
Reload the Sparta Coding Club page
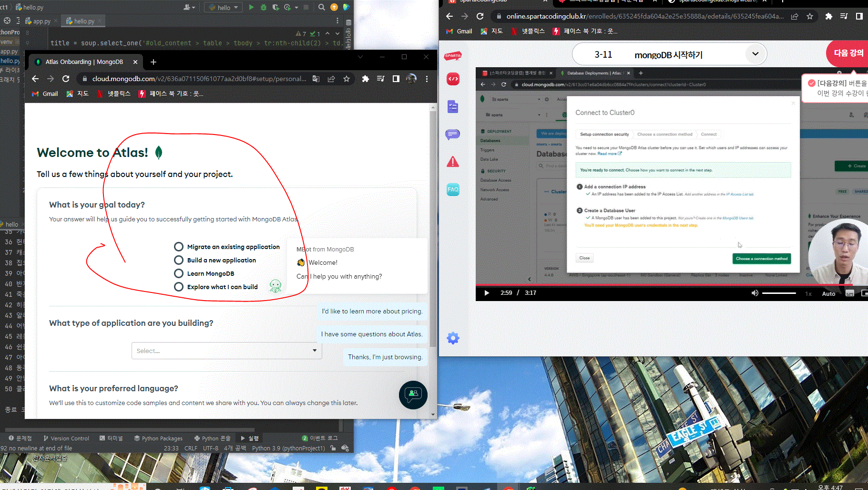pyautogui.click(x=480, y=16)
